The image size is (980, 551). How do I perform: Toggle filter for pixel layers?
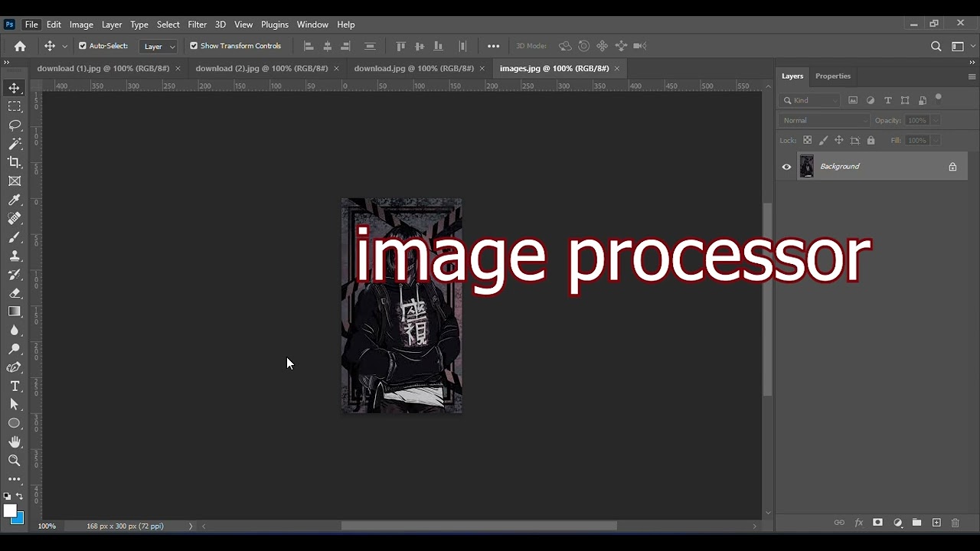pyautogui.click(x=853, y=100)
